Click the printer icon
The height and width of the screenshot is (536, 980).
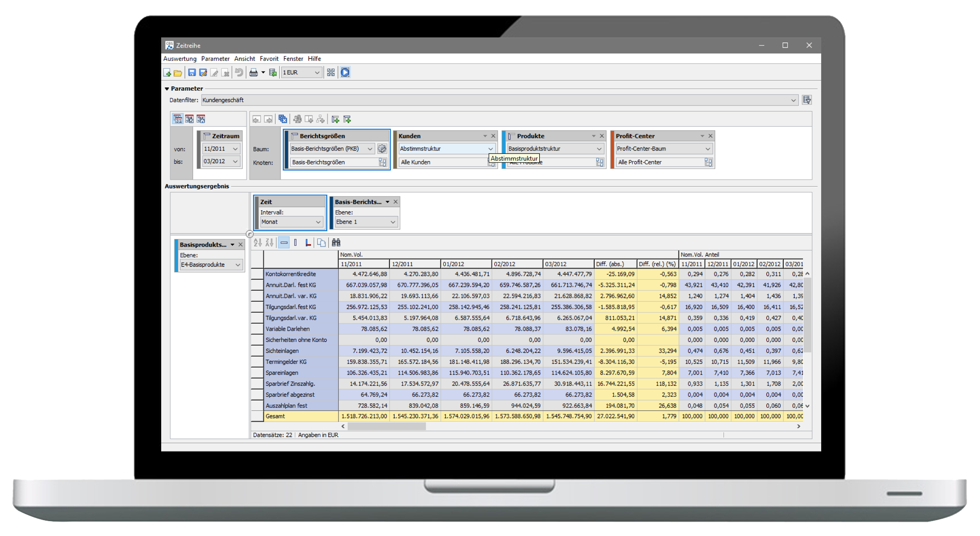point(253,72)
